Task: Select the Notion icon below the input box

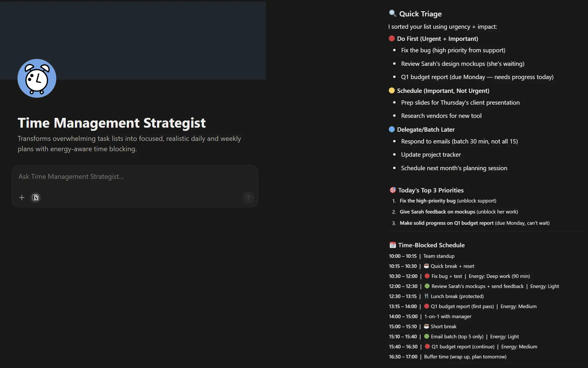Action: click(35, 198)
